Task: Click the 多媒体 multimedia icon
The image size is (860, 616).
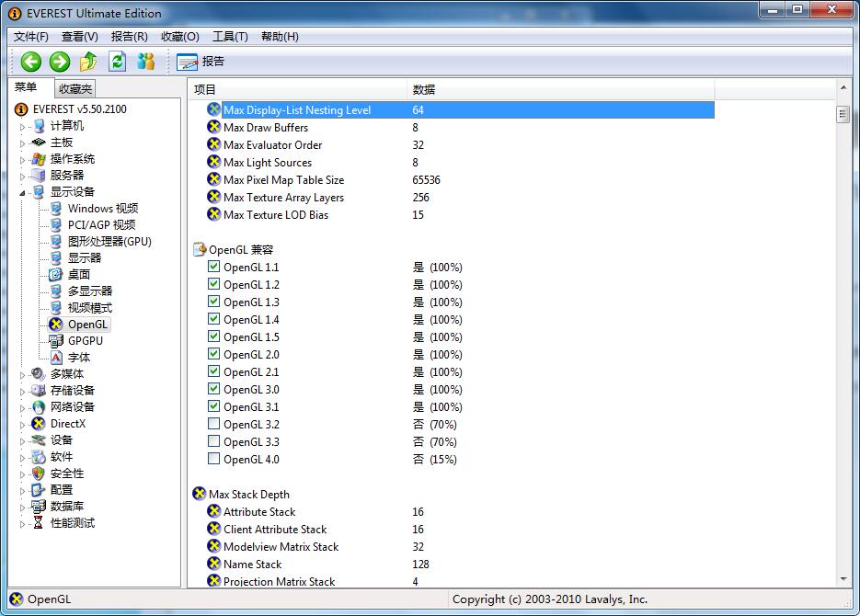Action: tap(39, 374)
